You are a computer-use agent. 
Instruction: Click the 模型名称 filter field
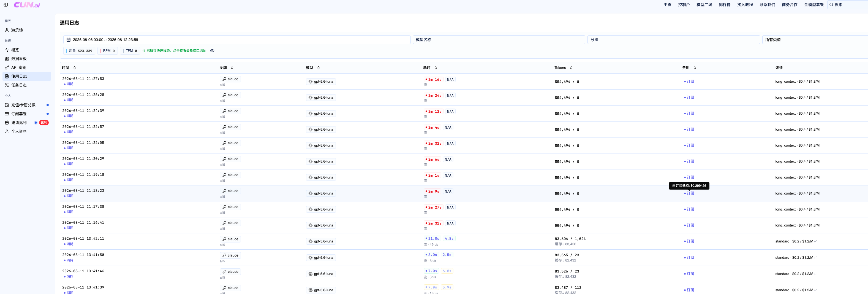[499, 40]
